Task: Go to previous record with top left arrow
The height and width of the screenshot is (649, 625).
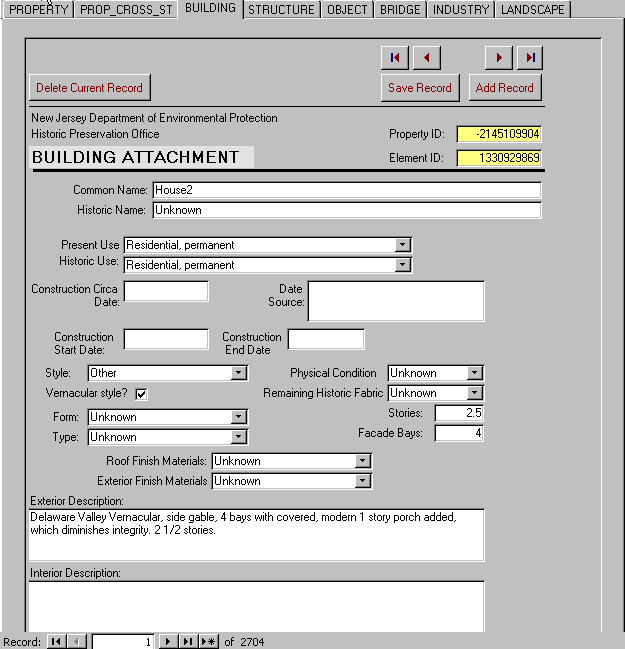Action: (426, 58)
